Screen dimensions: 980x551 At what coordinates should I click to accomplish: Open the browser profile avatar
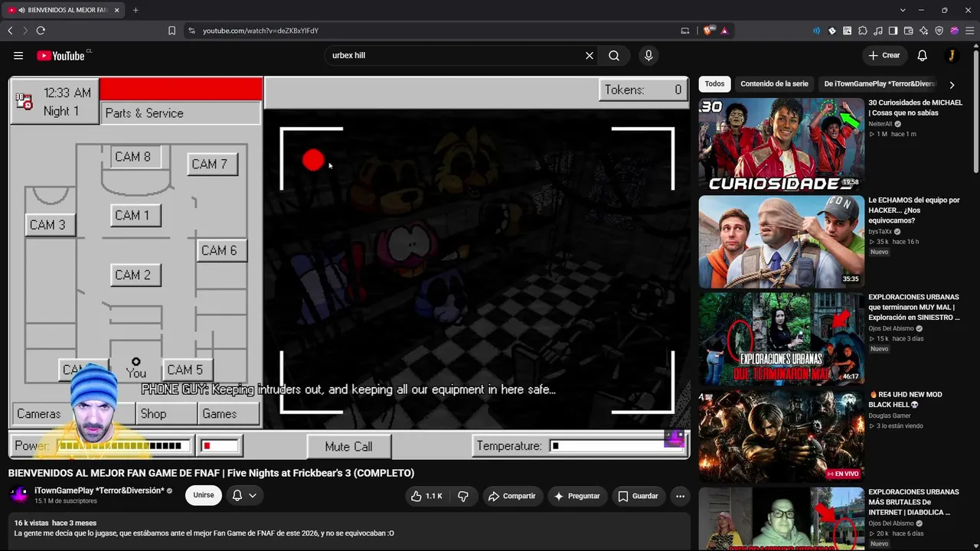point(954,31)
